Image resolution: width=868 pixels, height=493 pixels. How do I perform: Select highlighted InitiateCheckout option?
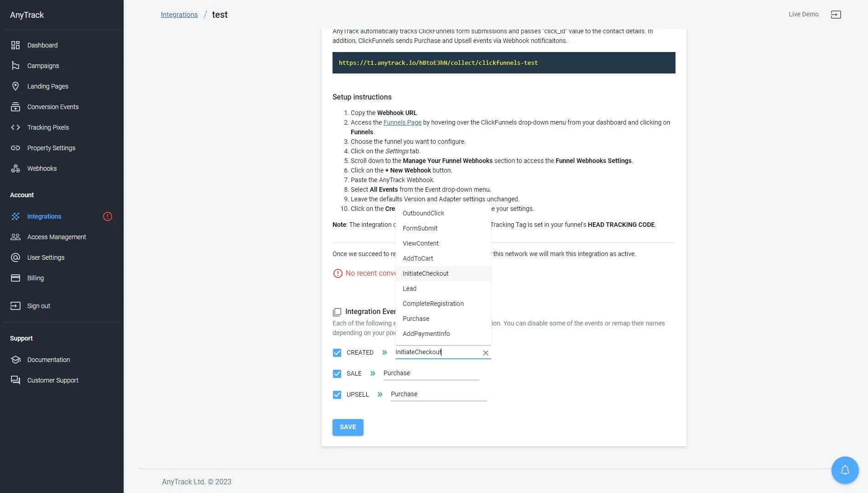443,273
